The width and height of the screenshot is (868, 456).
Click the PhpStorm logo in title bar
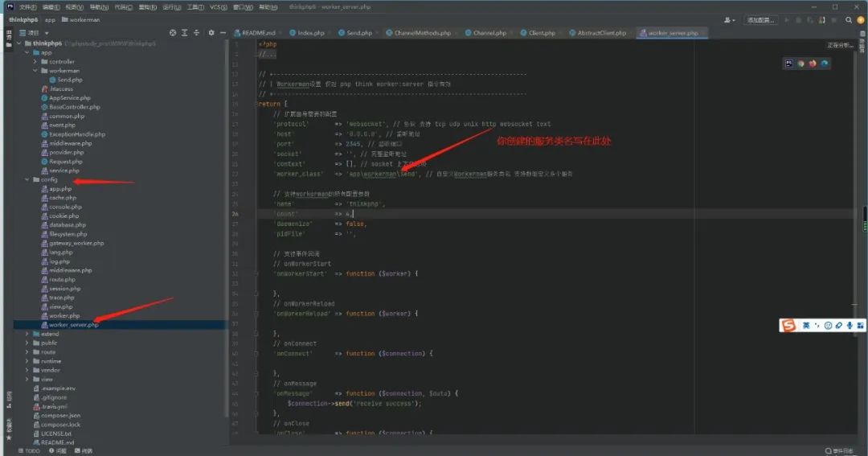click(x=10, y=6)
